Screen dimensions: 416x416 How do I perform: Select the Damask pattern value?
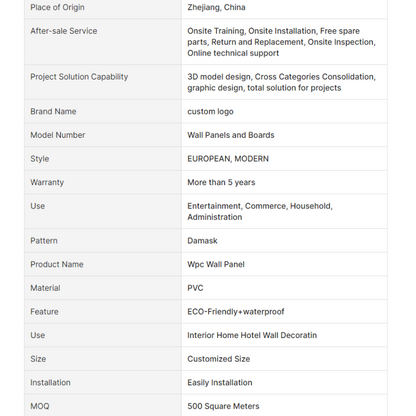coord(202,241)
